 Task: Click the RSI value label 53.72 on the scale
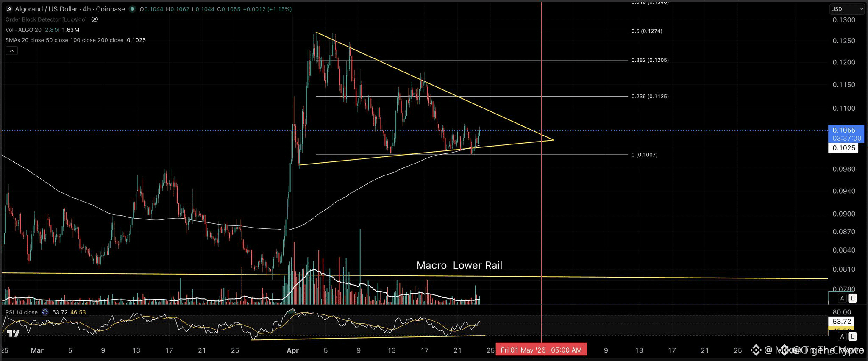842,322
